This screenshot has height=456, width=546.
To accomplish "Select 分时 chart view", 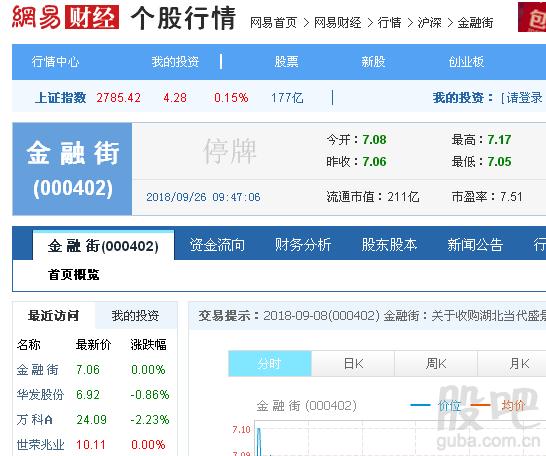I will (270, 364).
